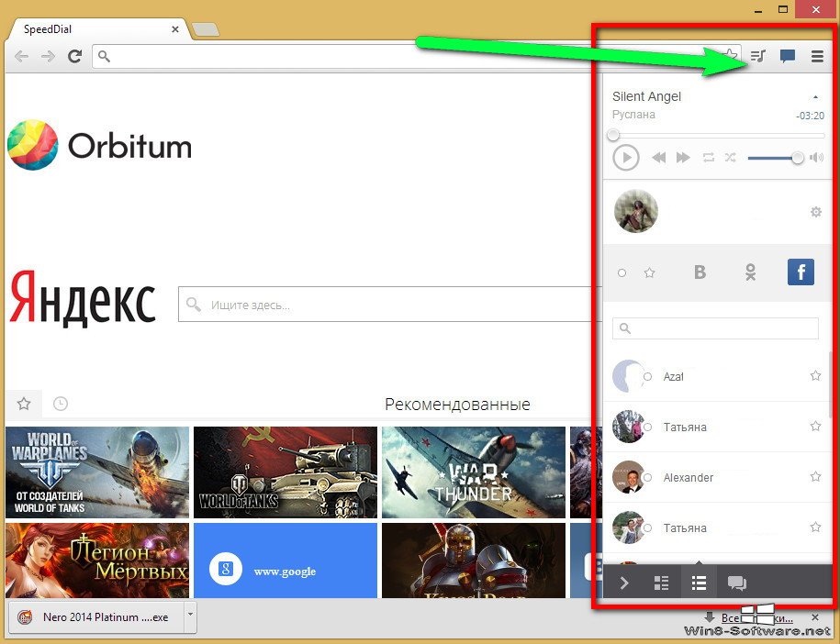Skip to previous track

pos(658,158)
